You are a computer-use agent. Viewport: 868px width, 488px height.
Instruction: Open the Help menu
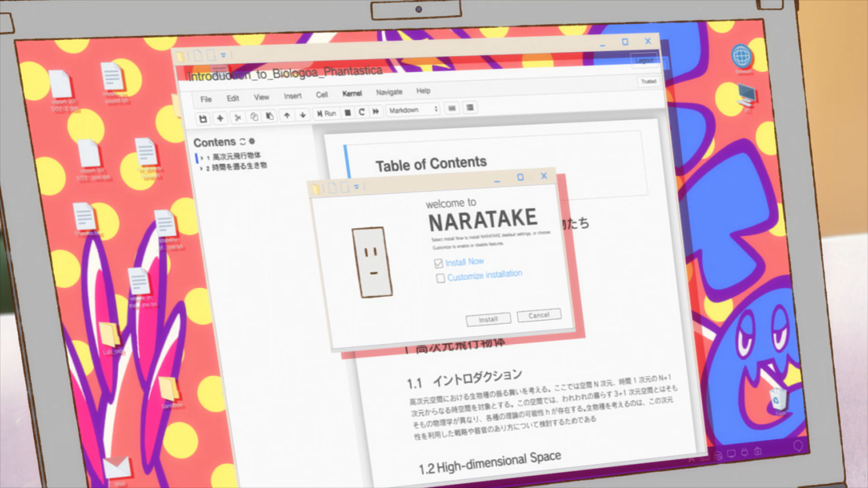pos(423,90)
